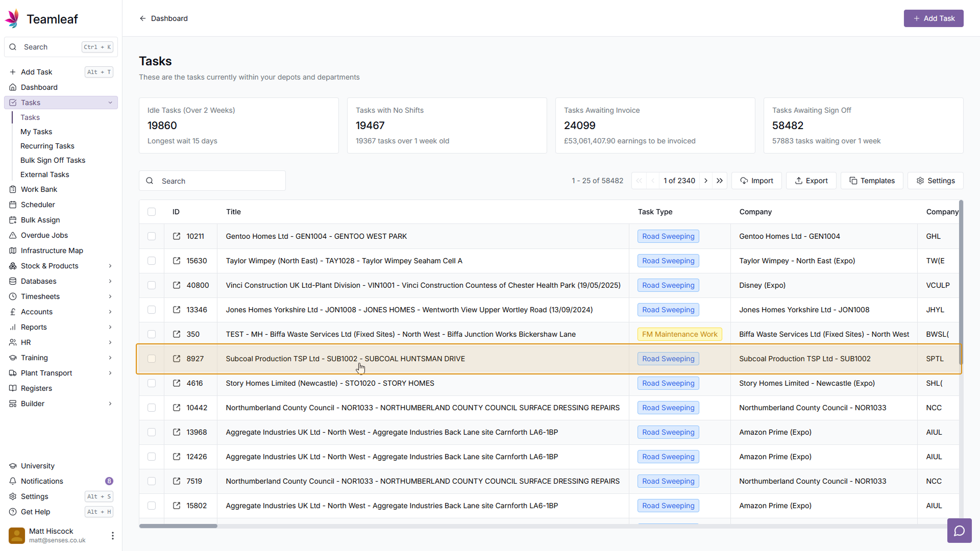
Task: Open Recurring Tasks from the sidebar
Action: (47, 146)
